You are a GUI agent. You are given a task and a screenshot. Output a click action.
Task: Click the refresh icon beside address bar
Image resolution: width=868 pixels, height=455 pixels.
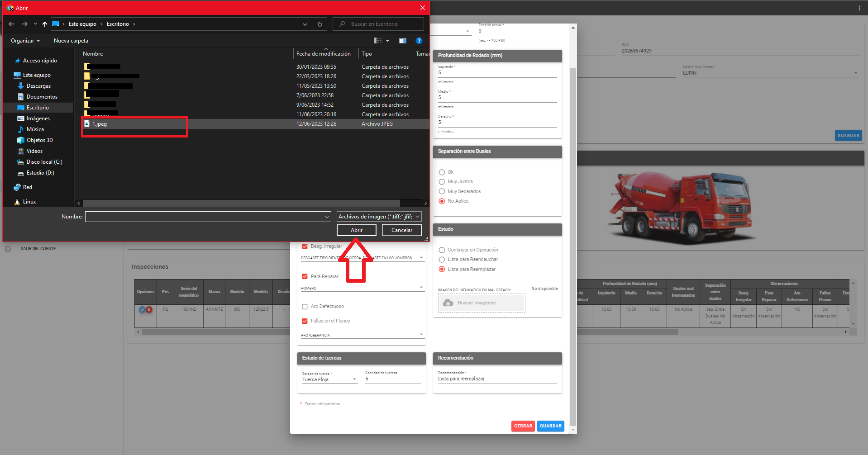tap(320, 24)
